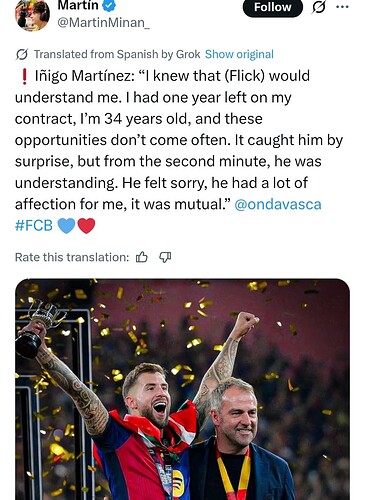Click the Rate this translation text

(x=72, y=257)
